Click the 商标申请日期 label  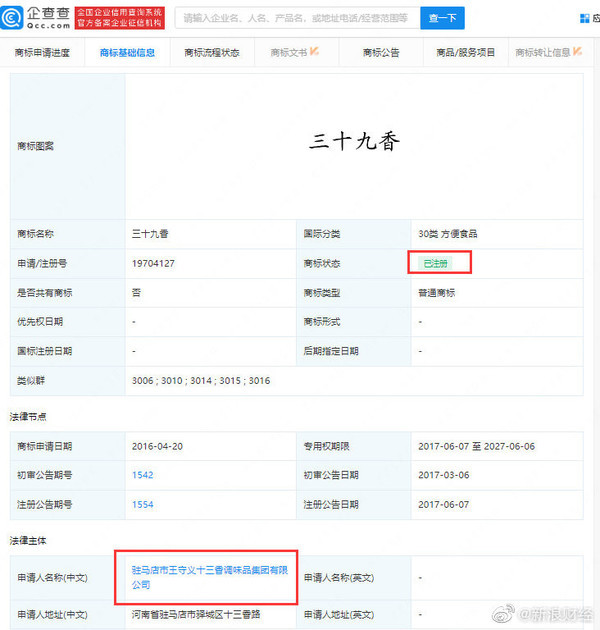coord(45,446)
